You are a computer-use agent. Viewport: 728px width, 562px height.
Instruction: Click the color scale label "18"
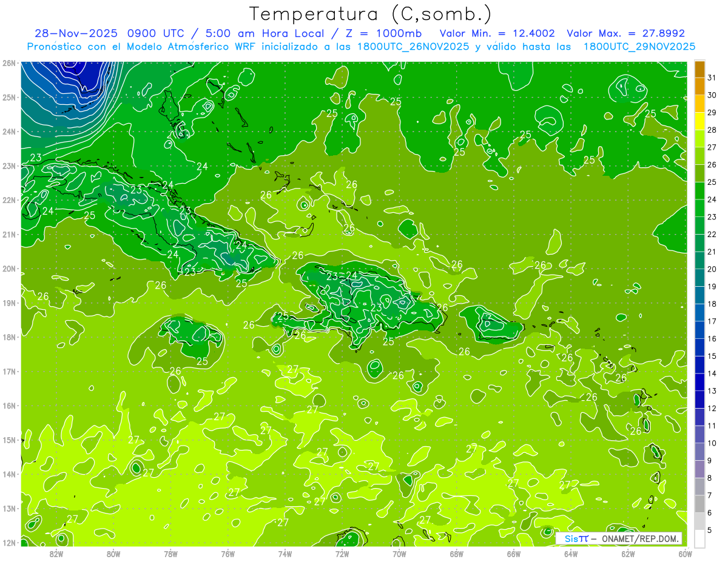712,304
